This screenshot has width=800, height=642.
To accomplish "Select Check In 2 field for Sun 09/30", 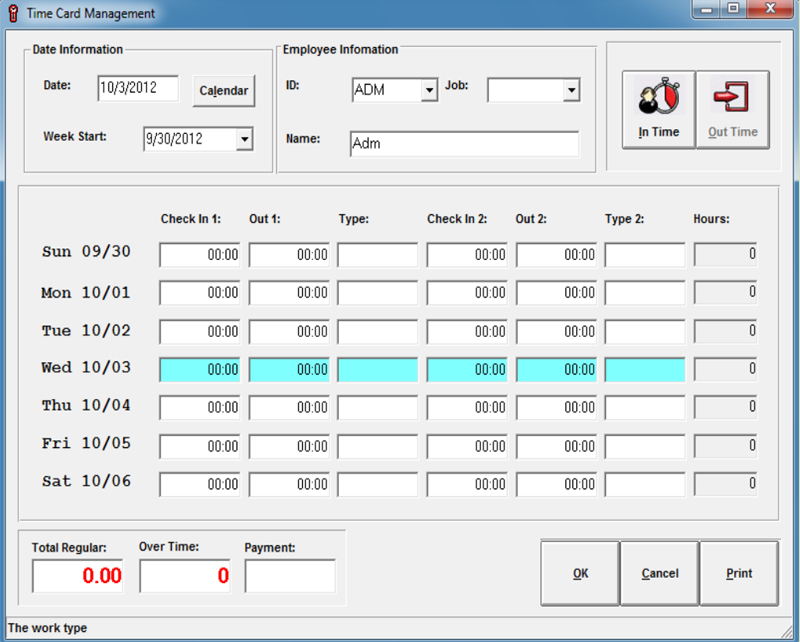I will (x=467, y=255).
